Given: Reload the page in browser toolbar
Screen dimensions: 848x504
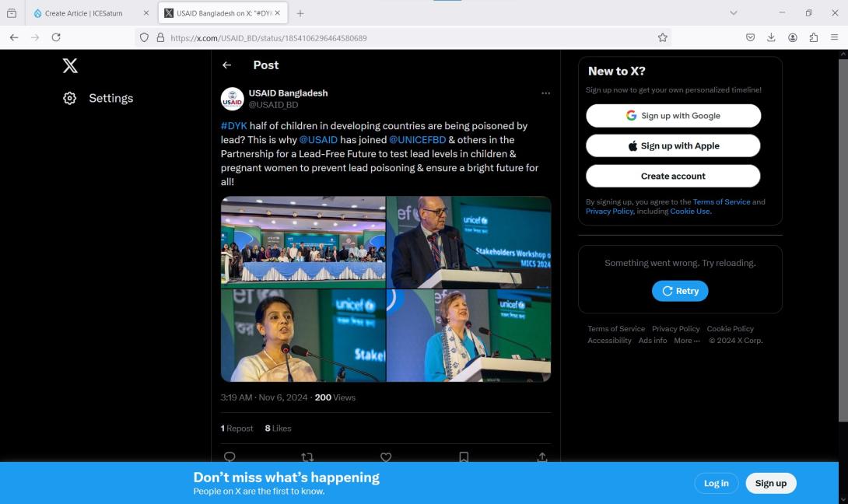Looking at the screenshot, I should coord(56,37).
